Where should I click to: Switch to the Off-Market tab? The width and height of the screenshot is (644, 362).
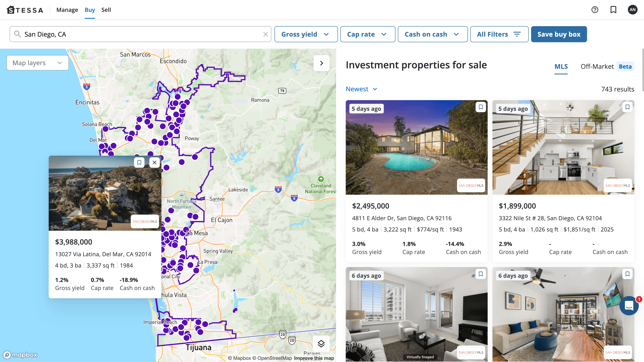click(598, 66)
